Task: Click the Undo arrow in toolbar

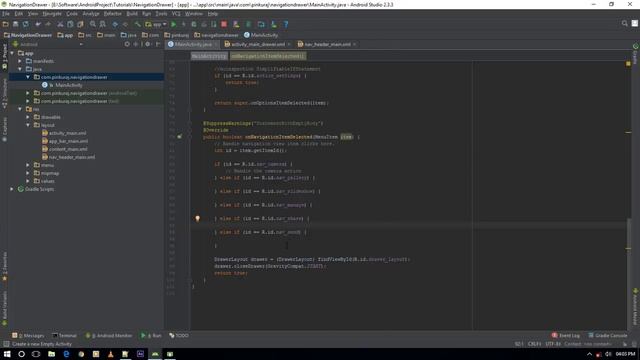Action: [38, 24]
